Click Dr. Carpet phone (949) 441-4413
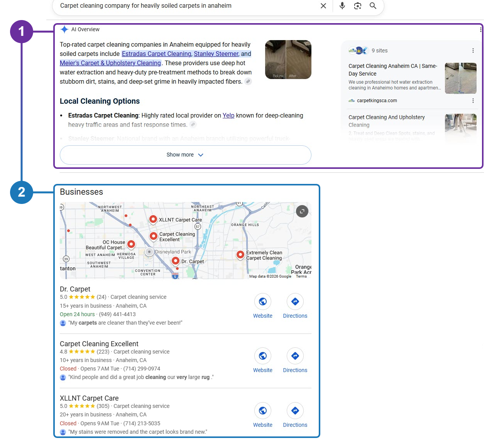 (x=117, y=314)
